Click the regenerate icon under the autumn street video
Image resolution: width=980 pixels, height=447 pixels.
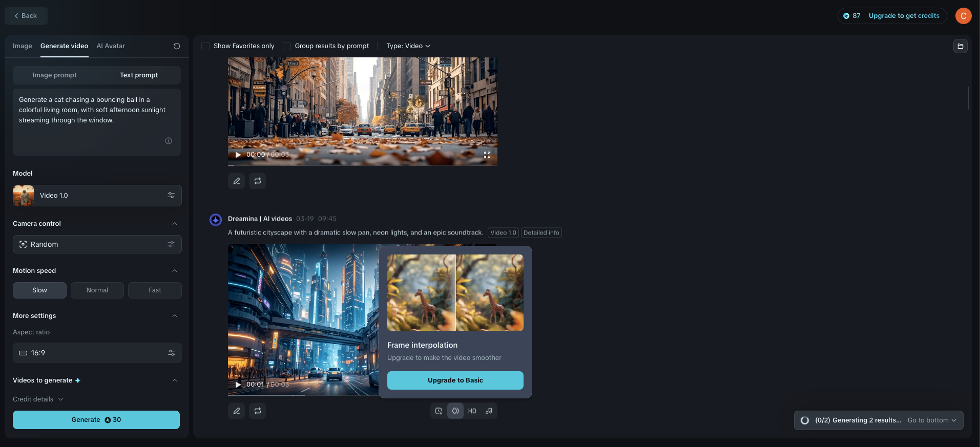point(258,181)
